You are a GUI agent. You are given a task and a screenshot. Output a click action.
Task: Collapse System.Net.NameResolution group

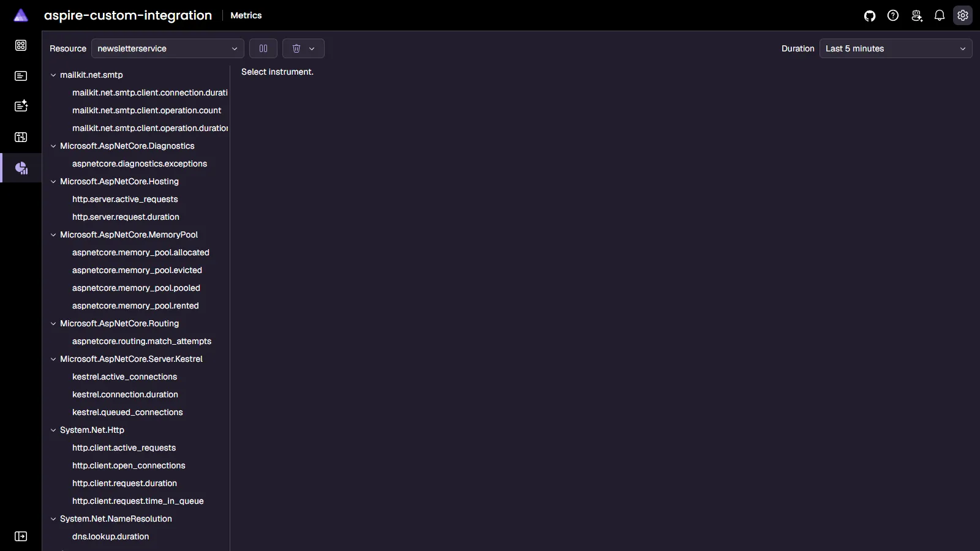(x=53, y=519)
